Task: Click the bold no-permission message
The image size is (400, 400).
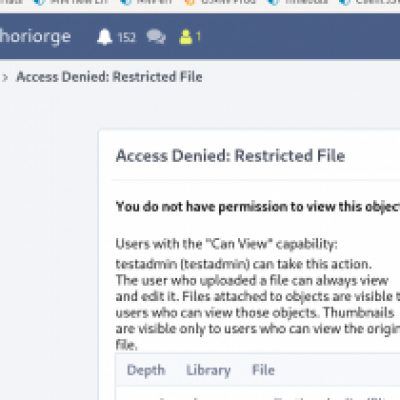Action: tap(258, 207)
